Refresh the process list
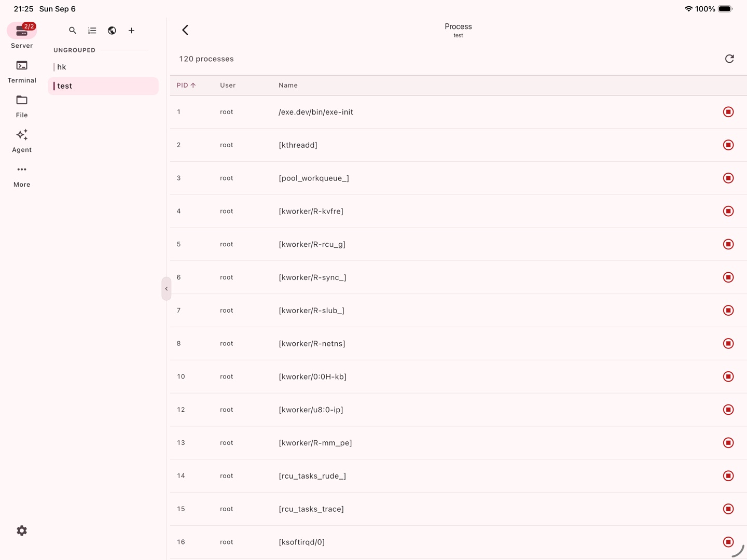 729,59
